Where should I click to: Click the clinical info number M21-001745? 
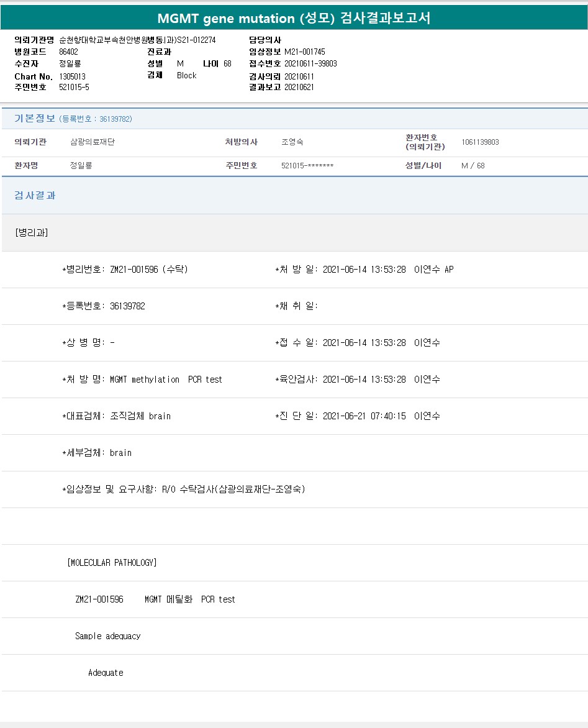(304, 52)
